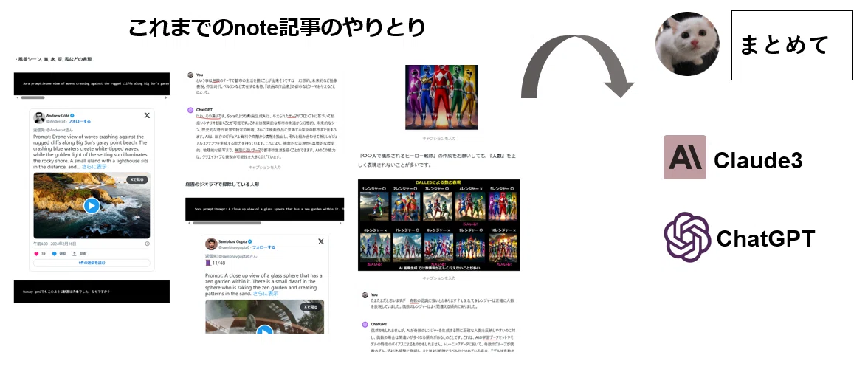Expand Andrew Côté's tweet with さらに表示
Image resolution: width=868 pixels, height=386 pixels.
94,166
